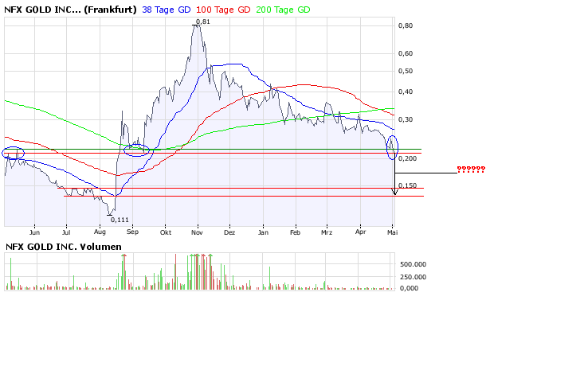Click the 0,80 price axis label
This screenshot has width=588, height=378.
[406, 25]
